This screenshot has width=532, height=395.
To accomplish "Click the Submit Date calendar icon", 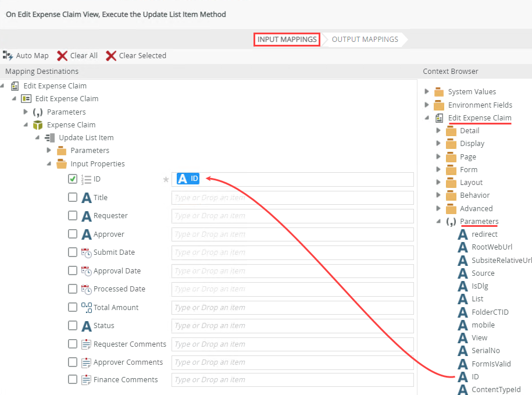I will pos(87,252).
